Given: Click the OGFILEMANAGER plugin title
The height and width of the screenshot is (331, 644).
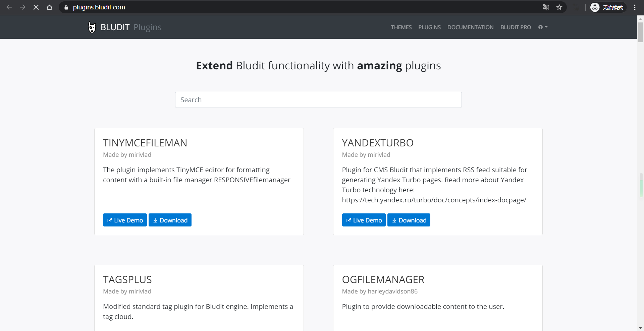Looking at the screenshot, I should click(383, 280).
